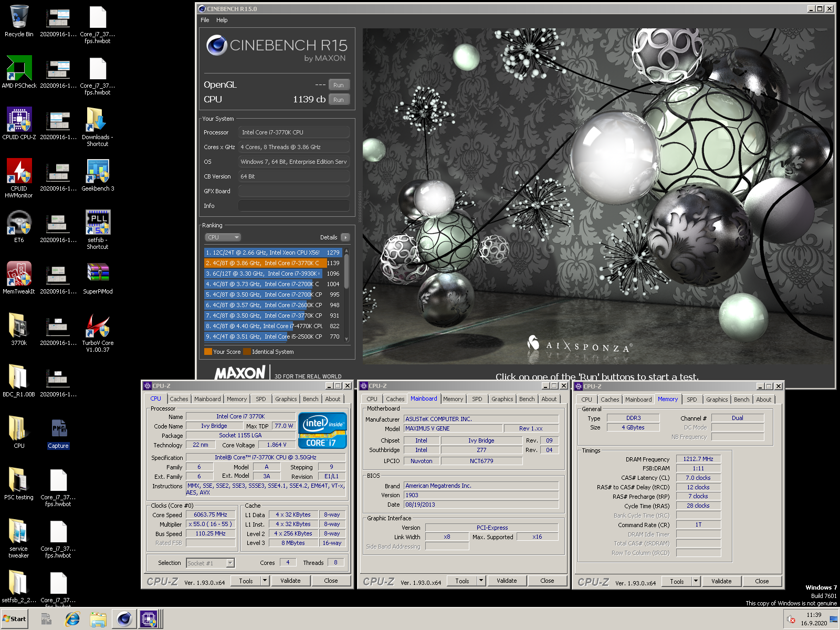The height and width of the screenshot is (630, 840).
Task: Open the CPU folder on desktop
Action: click(19, 432)
